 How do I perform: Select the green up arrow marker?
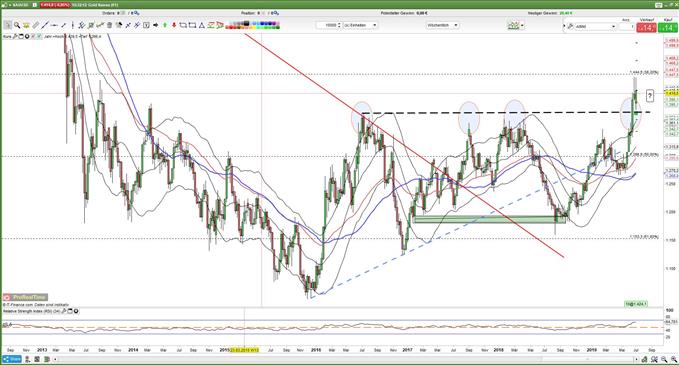pos(165,25)
